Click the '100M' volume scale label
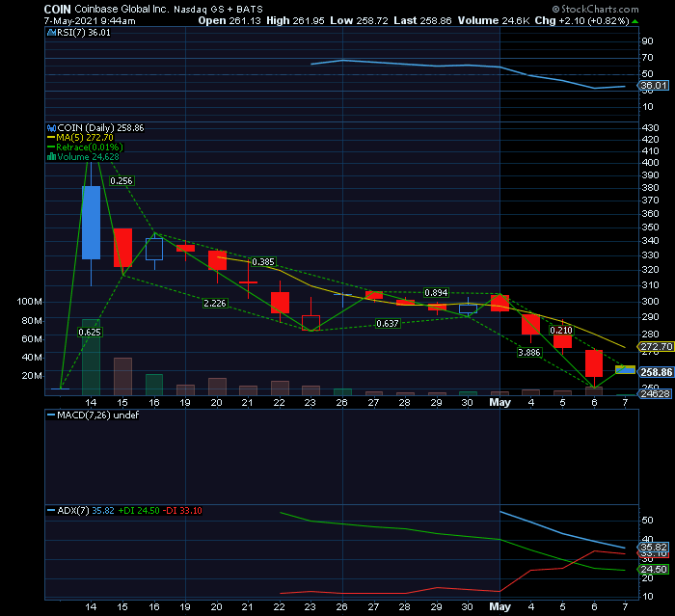 [29, 302]
